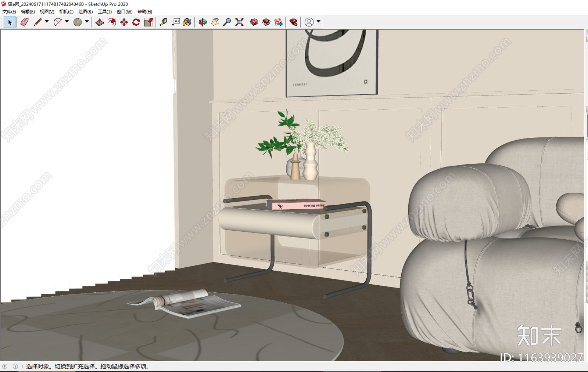Open the 帮助(H) menu
The height and width of the screenshot is (372, 588).
coord(145,12)
